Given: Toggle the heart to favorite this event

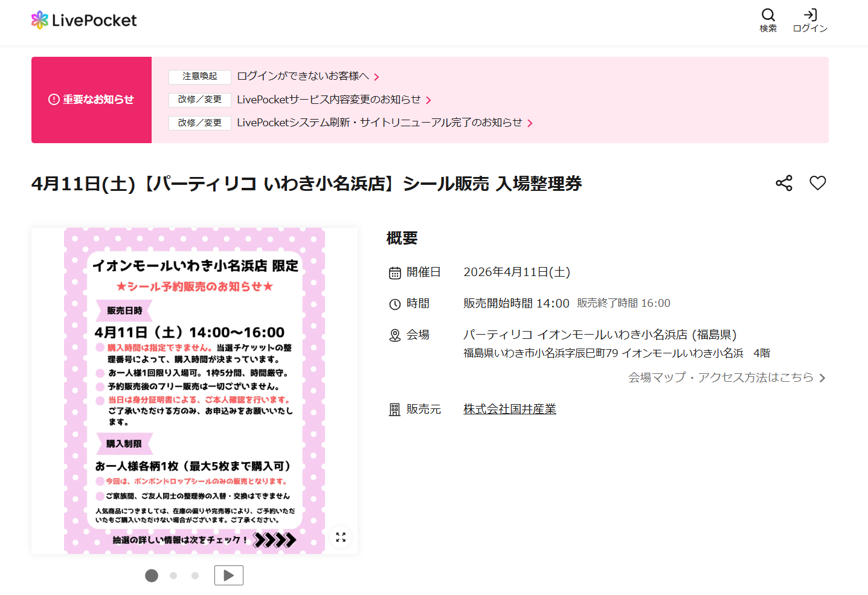Looking at the screenshot, I should tap(818, 182).
